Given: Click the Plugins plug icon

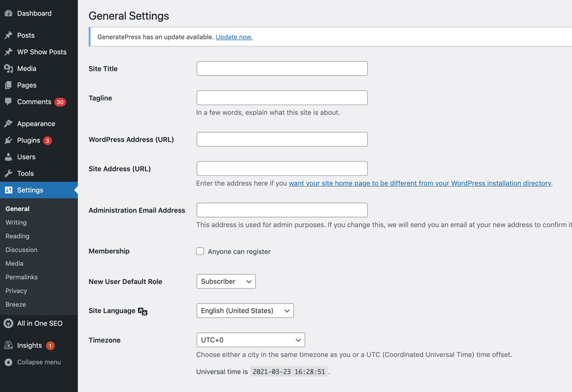Looking at the screenshot, I should click(9, 140).
